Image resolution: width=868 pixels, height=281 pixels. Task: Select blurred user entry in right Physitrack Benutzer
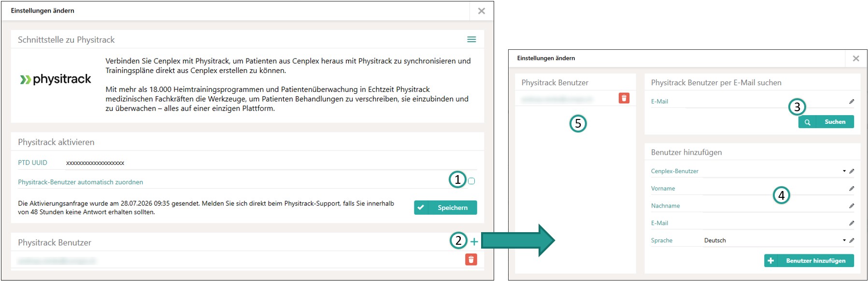[557, 99]
